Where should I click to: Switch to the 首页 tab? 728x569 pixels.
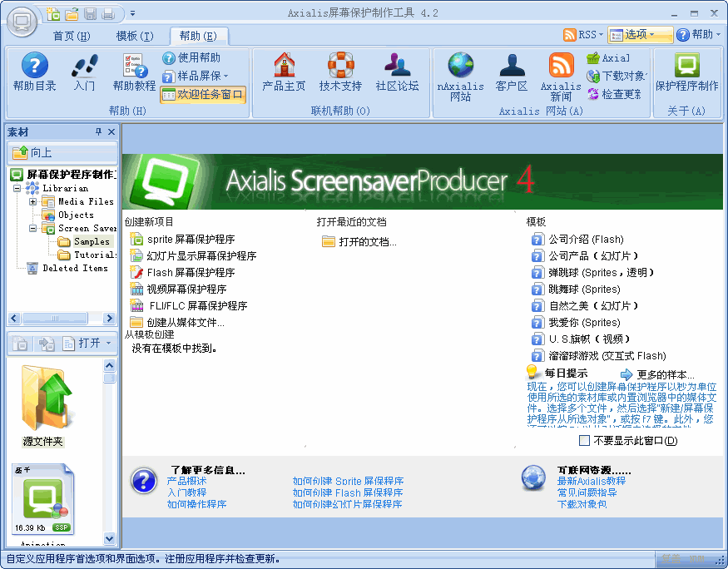pos(71,36)
